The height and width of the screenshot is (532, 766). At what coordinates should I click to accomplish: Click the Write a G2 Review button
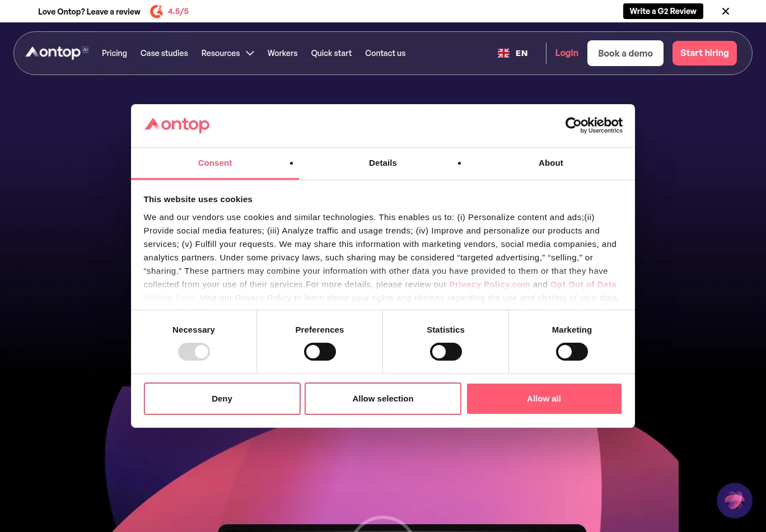(663, 11)
